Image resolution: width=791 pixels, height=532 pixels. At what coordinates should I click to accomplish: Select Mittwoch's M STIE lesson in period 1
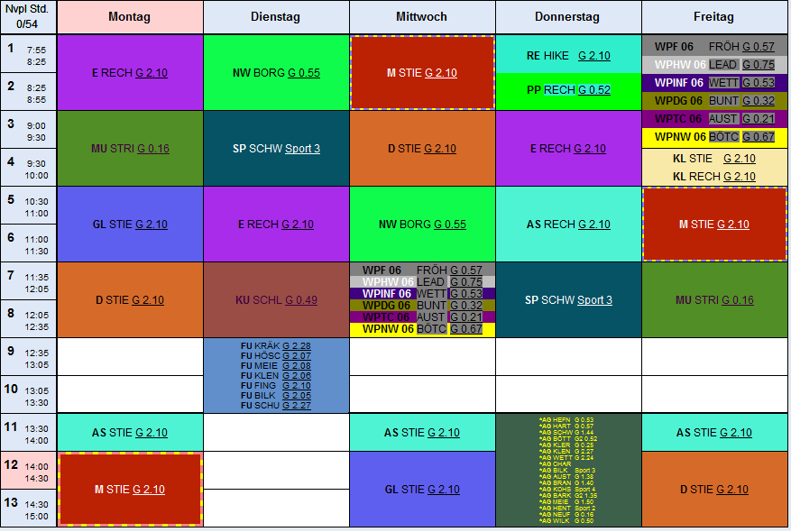[422, 73]
